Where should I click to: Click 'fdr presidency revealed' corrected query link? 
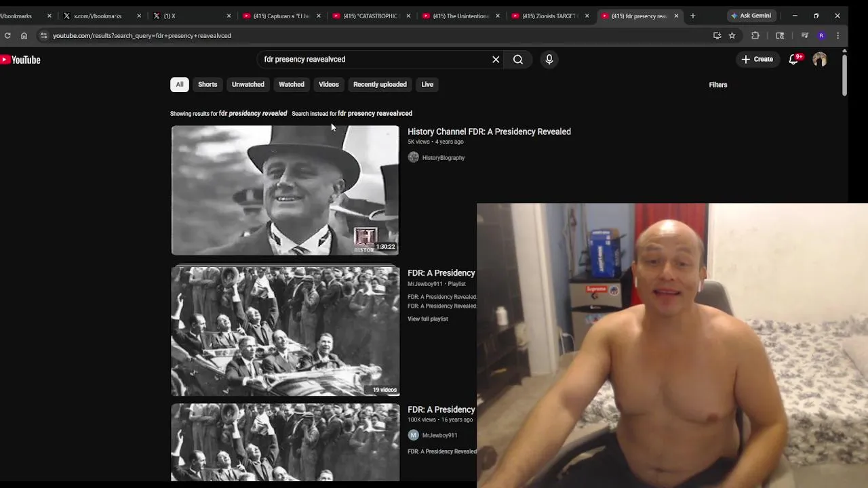click(253, 113)
